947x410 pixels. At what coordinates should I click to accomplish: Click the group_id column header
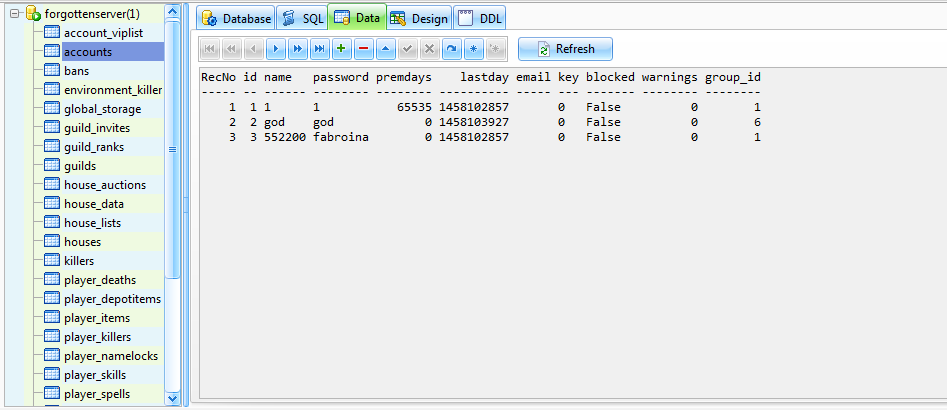coord(733,77)
